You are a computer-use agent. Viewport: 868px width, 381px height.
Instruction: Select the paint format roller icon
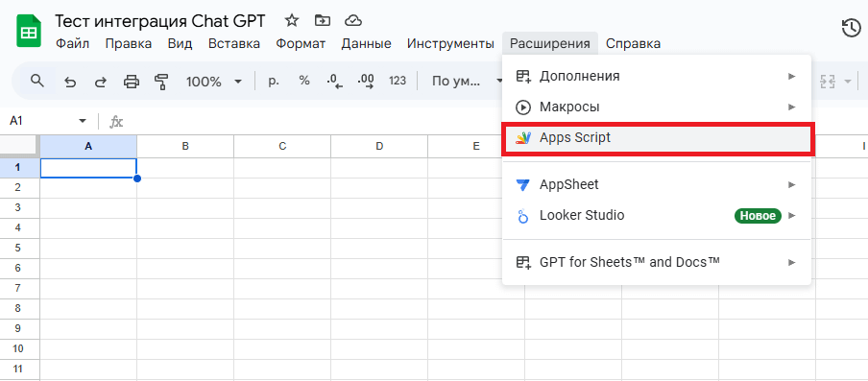point(161,82)
